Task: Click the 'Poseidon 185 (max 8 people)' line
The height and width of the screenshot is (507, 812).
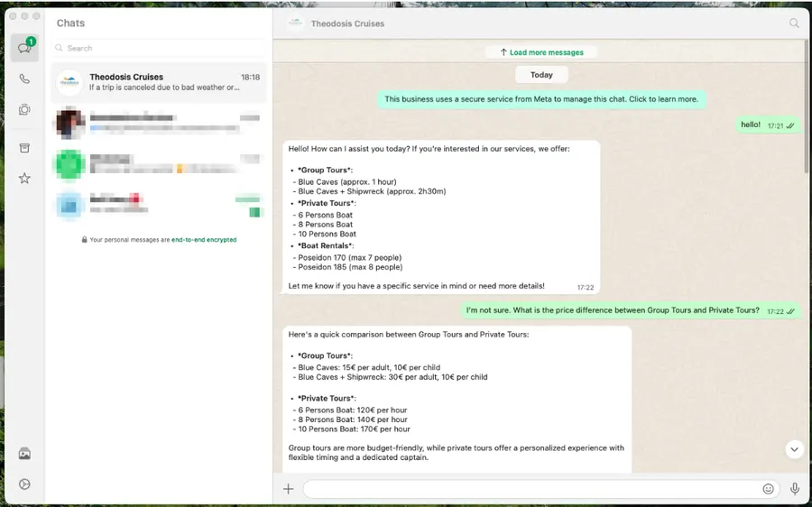Action: (347, 267)
